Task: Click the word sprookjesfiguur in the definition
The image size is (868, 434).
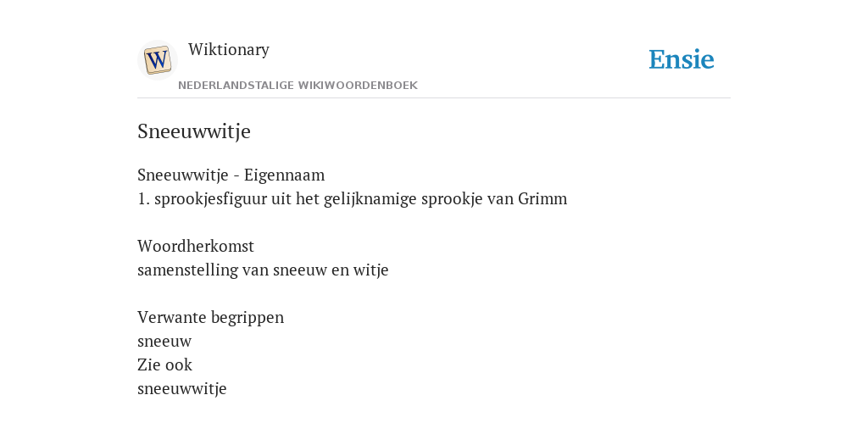Action: tap(210, 198)
